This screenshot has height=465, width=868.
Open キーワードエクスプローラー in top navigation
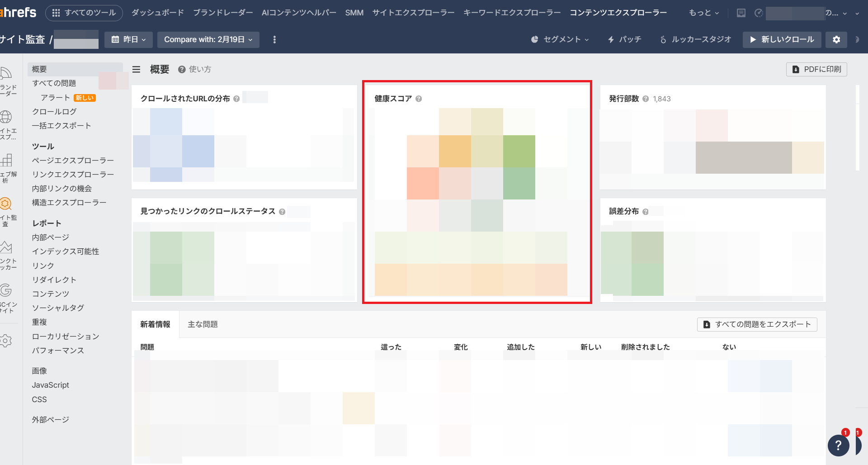[x=512, y=13]
